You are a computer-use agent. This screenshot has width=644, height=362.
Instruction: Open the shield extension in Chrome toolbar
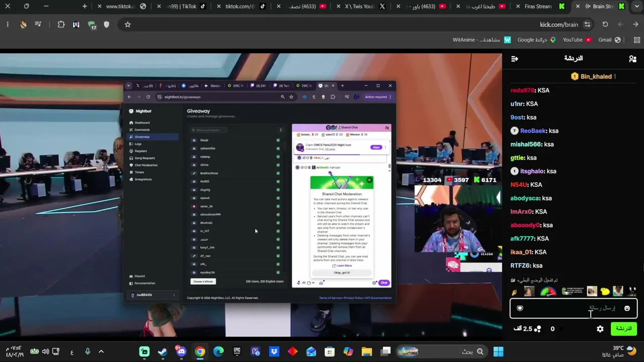coord(107,24)
